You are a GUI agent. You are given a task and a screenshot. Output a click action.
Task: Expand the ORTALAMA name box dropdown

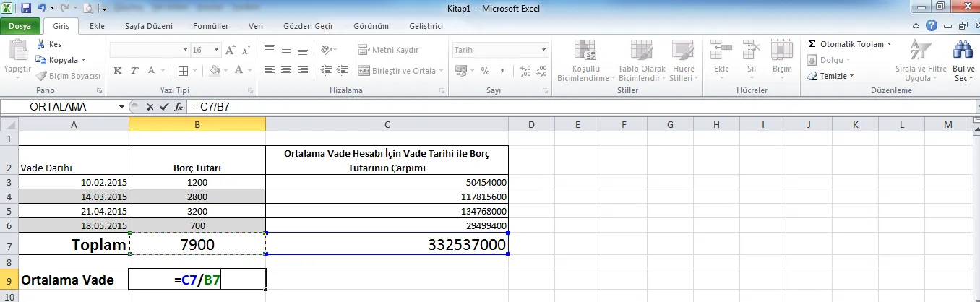pyautogui.click(x=121, y=107)
